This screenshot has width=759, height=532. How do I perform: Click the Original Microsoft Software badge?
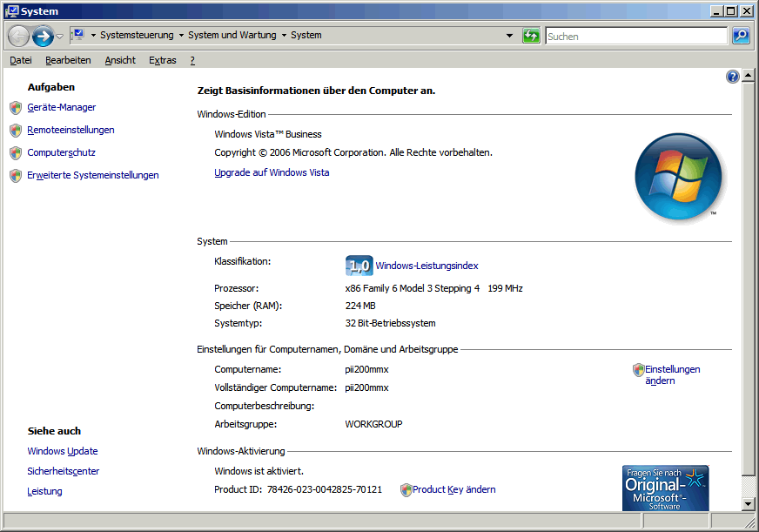point(666,488)
